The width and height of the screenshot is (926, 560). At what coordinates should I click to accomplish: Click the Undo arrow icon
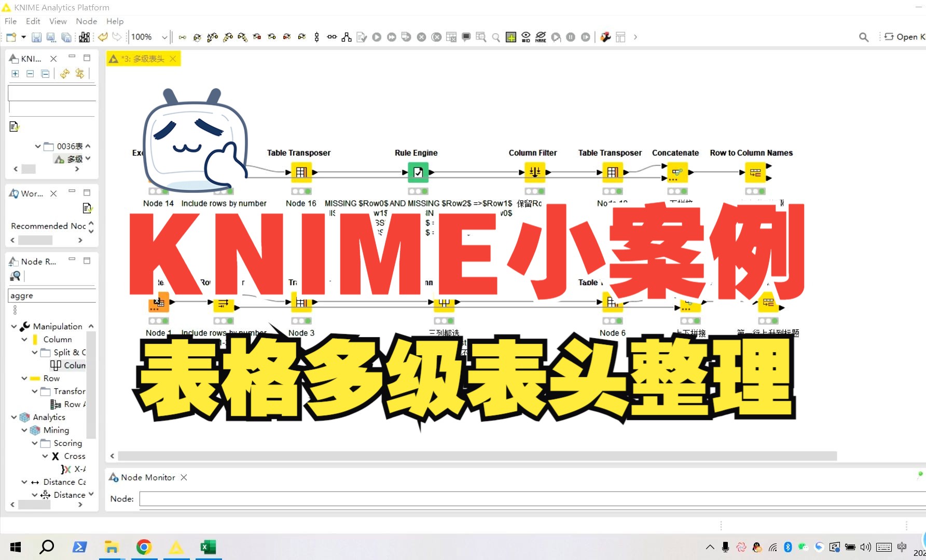(x=103, y=37)
